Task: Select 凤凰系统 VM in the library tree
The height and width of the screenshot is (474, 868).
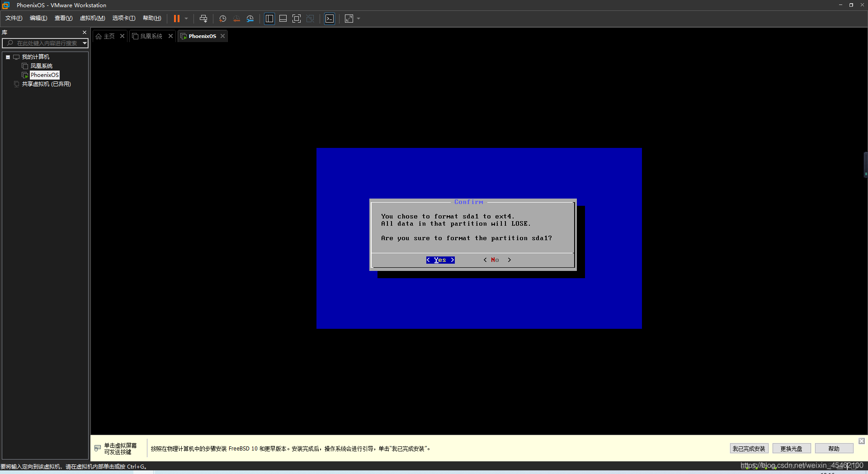Action: (41, 66)
